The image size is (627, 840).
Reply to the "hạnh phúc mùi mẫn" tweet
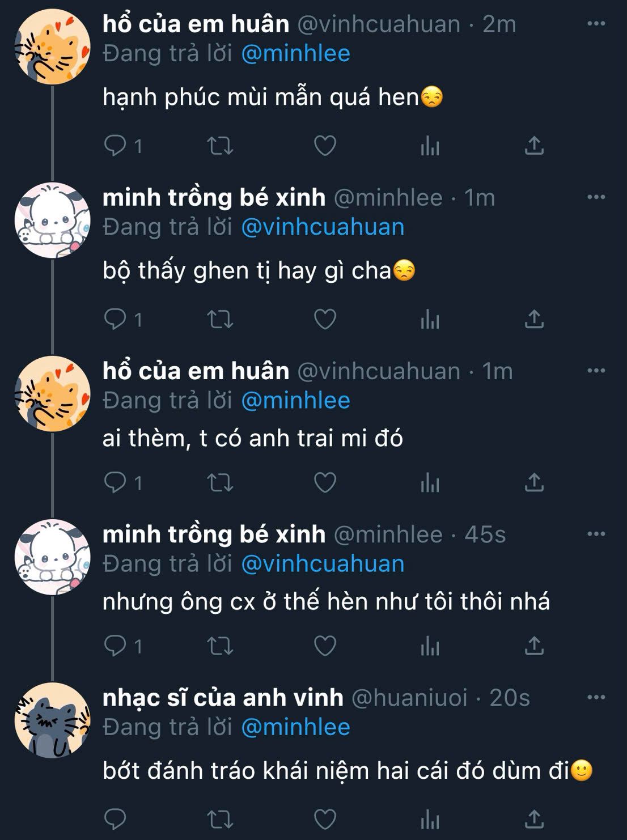coord(115,146)
